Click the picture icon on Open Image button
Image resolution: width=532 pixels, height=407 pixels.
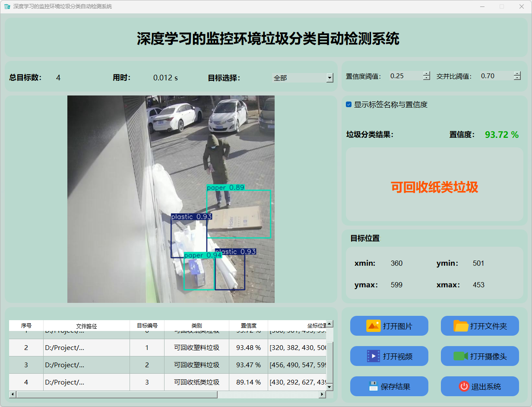pyautogui.click(x=373, y=326)
